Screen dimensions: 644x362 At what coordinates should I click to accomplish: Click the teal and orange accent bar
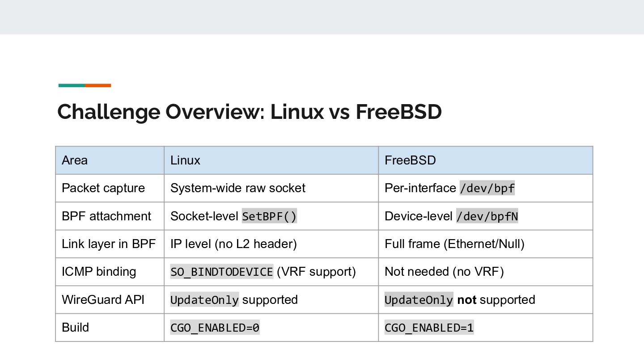85,85
